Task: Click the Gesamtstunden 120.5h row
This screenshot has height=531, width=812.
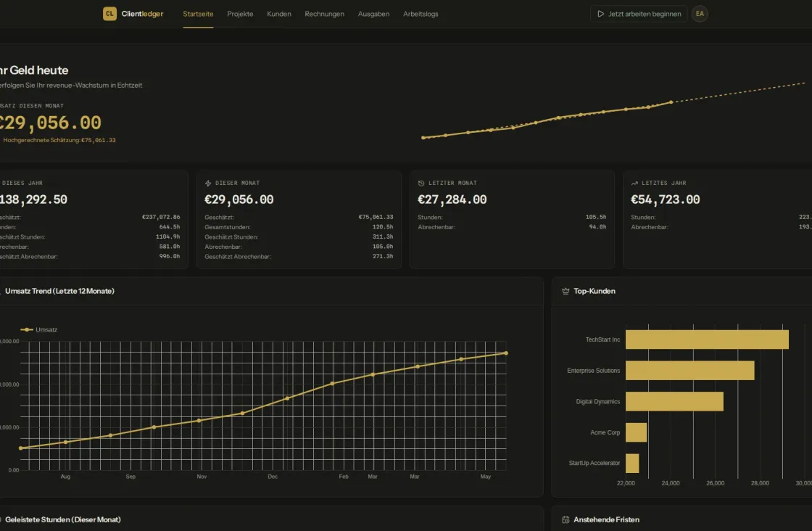Action: click(x=299, y=227)
